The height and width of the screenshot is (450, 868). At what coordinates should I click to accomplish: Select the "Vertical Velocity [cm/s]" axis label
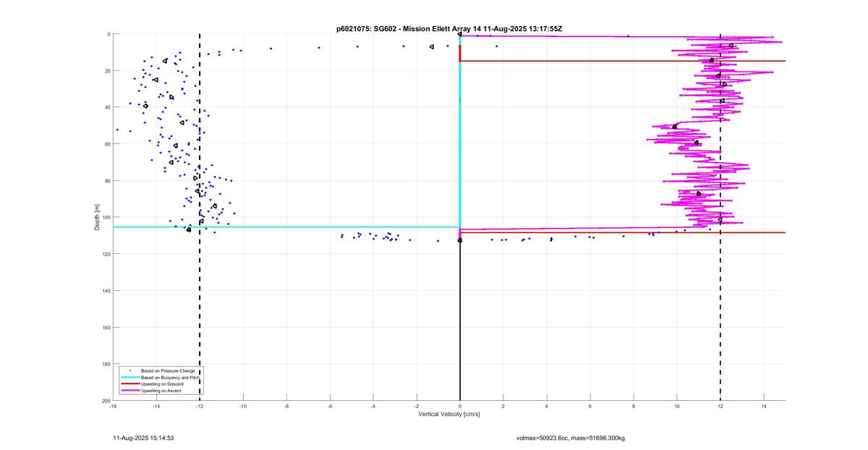[449, 414]
